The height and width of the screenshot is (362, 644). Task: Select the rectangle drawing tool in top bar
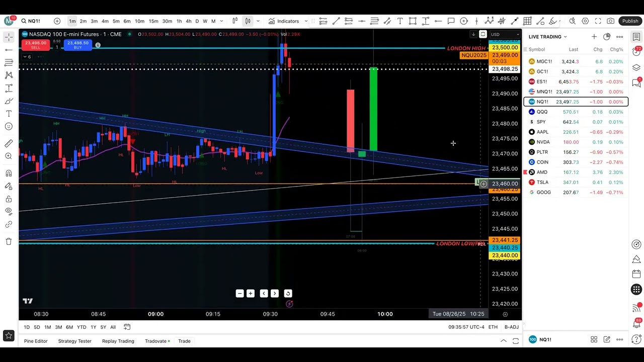coord(413,21)
